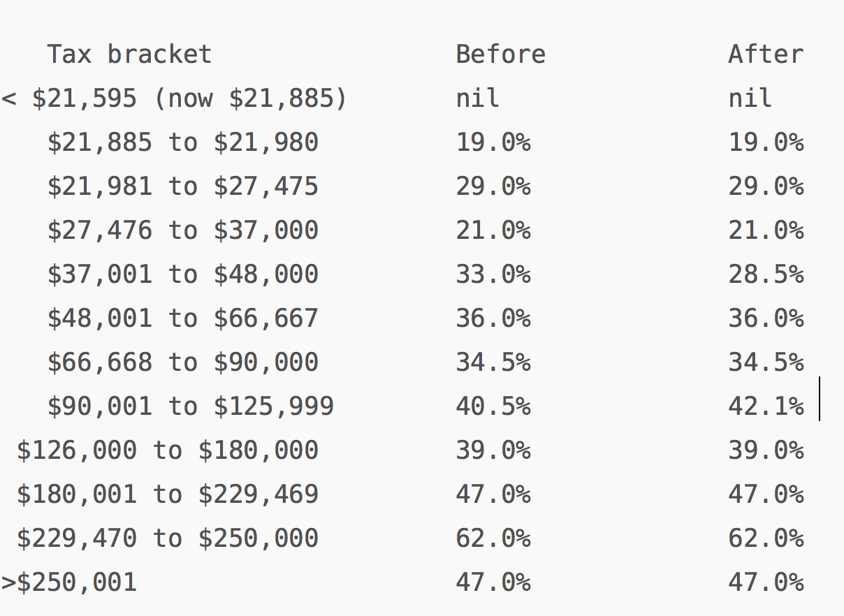The height and width of the screenshot is (616, 844).
Task: Click the "$21,885 to $21,980" bracket
Action: point(183,142)
